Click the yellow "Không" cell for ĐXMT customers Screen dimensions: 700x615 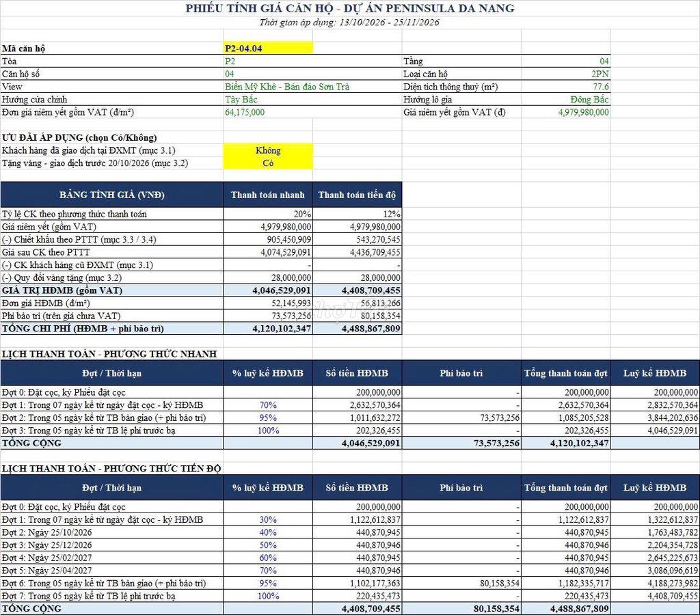pyautogui.click(x=268, y=150)
